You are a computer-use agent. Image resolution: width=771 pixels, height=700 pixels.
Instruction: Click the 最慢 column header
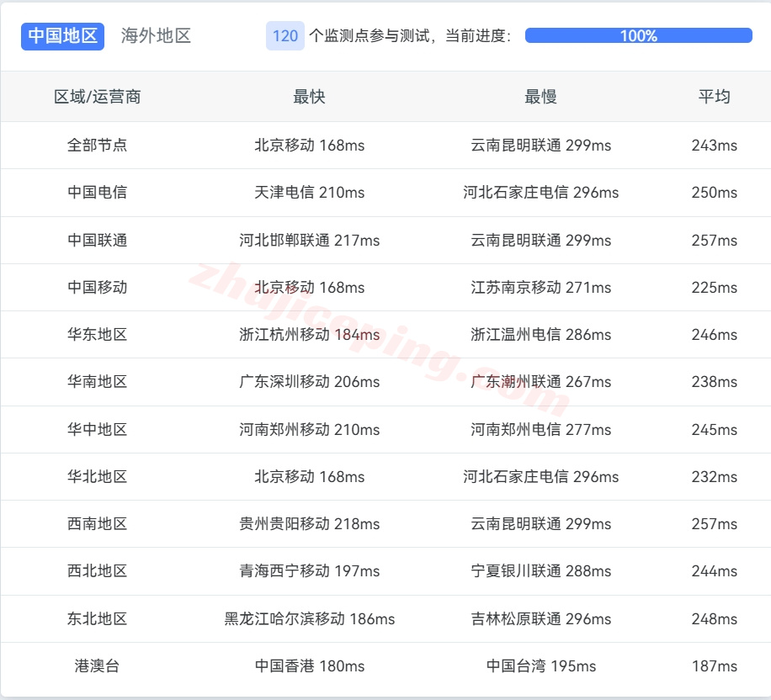(540, 97)
